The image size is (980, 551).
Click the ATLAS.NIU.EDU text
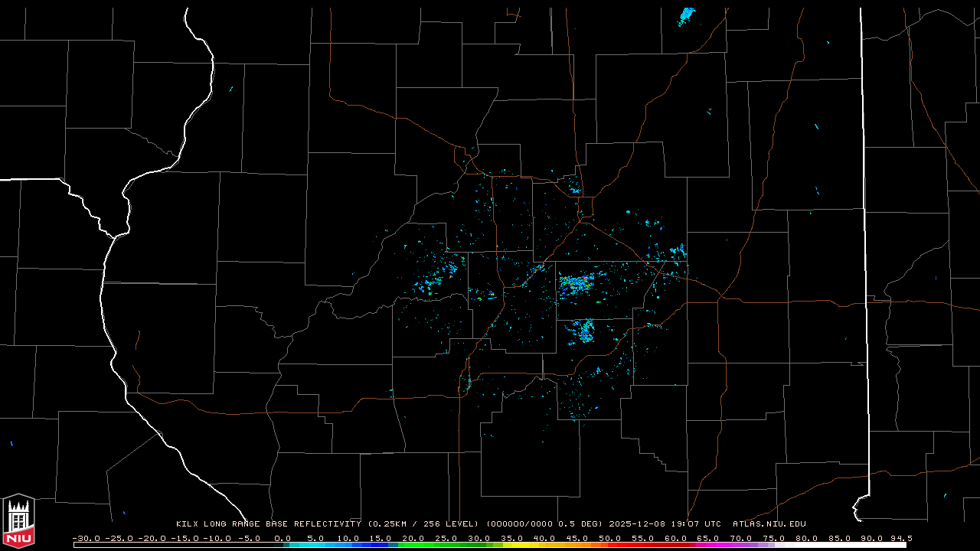pos(769,524)
